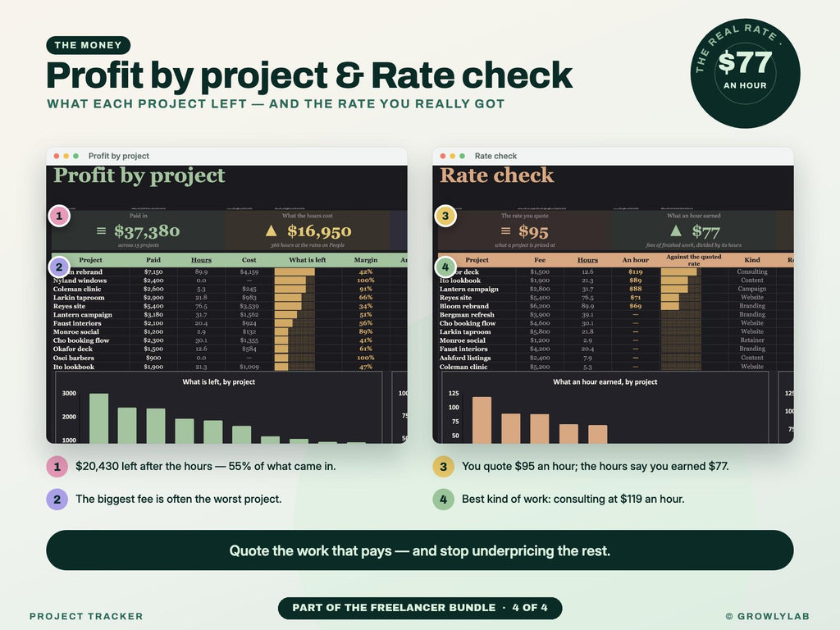840x630 pixels.
Task: Click 'What is left, by project' chart title
Action: (x=218, y=382)
